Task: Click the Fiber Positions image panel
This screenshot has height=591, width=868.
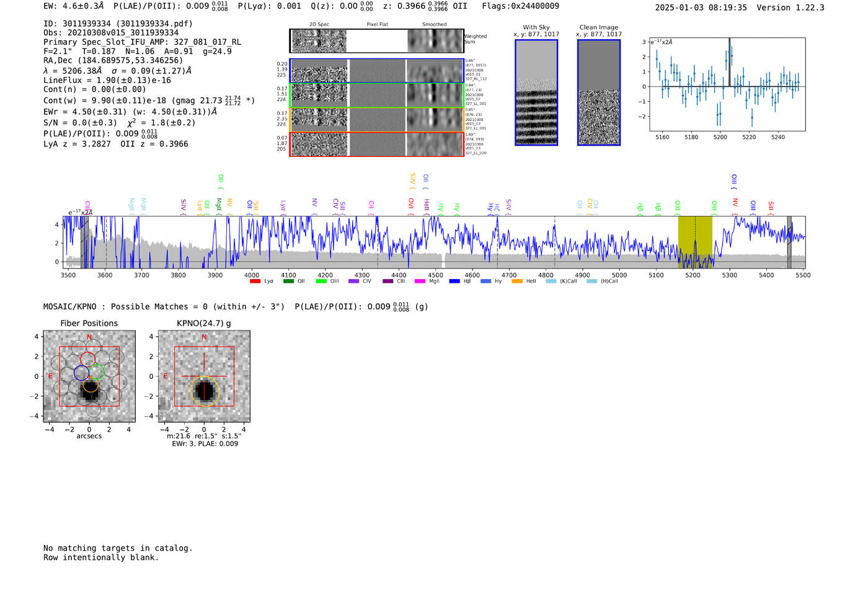Action: [89, 376]
